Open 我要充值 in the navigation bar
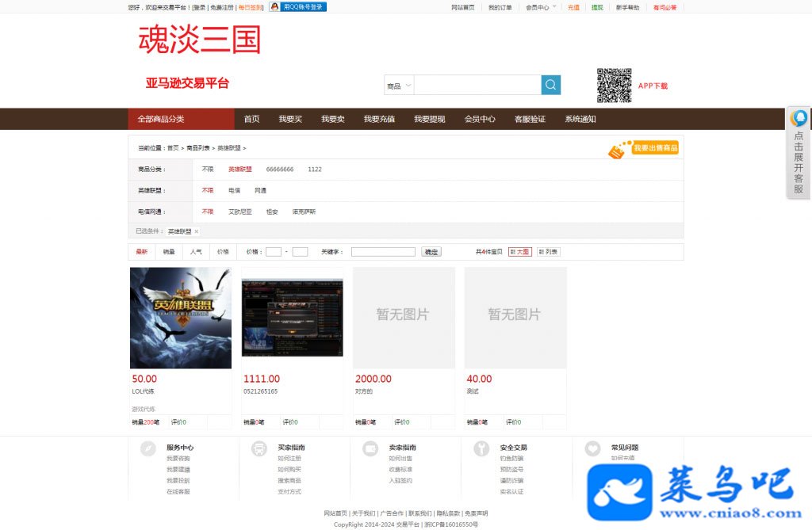This screenshot has height=530, width=812. click(x=379, y=119)
